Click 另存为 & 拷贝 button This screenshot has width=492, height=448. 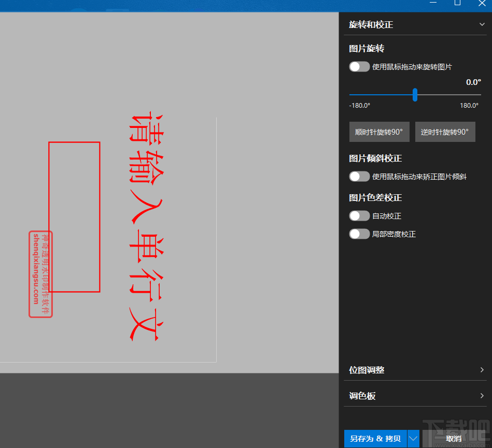tap(375, 439)
